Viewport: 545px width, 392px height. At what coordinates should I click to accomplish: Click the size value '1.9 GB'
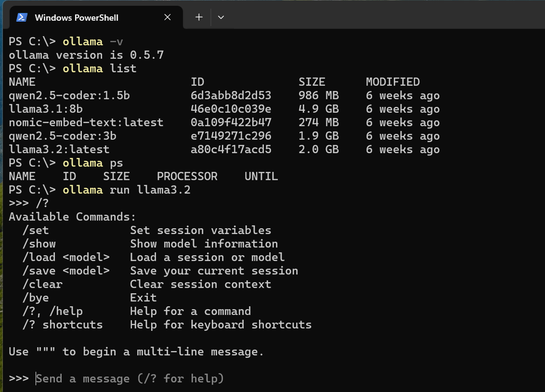pyautogui.click(x=319, y=136)
